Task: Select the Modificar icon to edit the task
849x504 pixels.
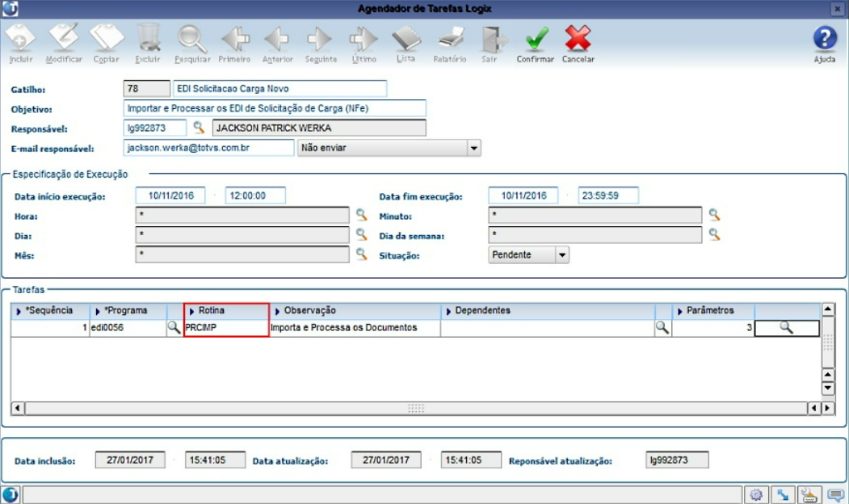Action: click(x=63, y=40)
